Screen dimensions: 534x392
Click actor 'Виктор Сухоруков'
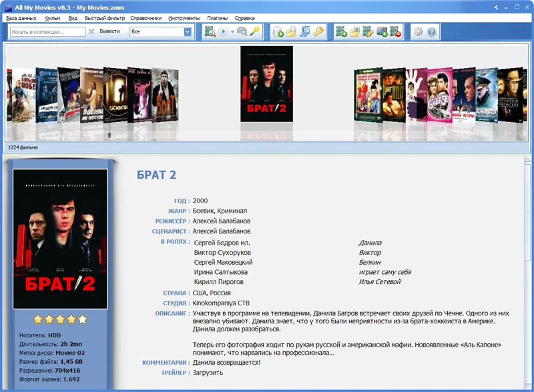(222, 253)
